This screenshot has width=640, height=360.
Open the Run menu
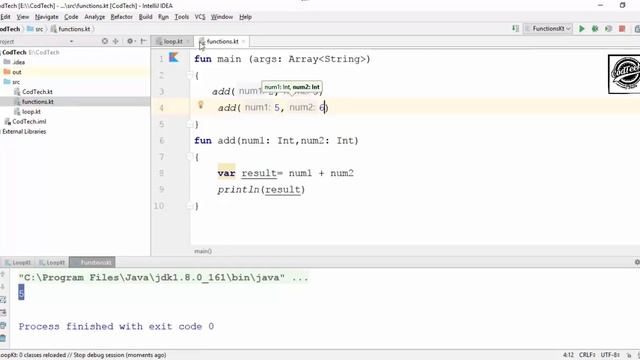pos(163,17)
